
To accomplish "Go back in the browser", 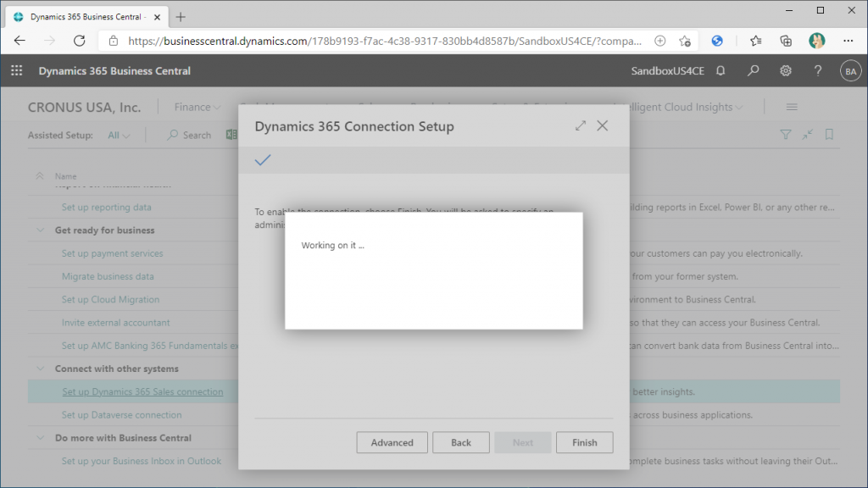I will point(20,41).
